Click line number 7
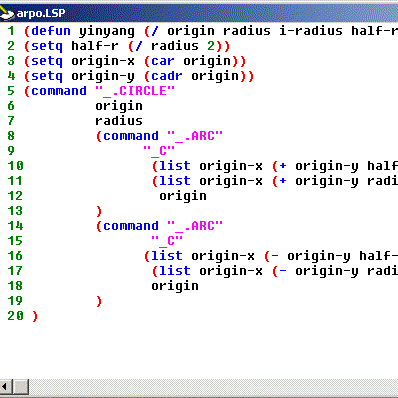Screen dimensions: 398x398 (11, 121)
